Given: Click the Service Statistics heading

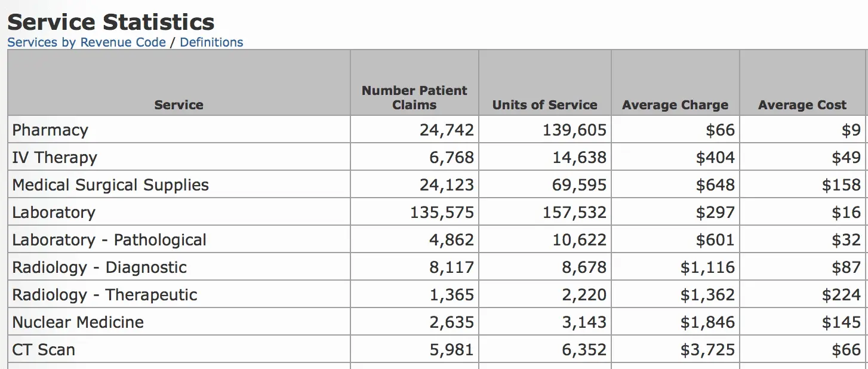Looking at the screenshot, I should [111, 22].
